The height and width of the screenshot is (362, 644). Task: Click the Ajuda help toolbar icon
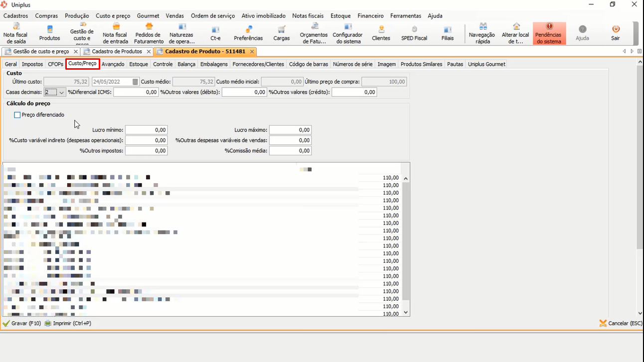(582, 33)
